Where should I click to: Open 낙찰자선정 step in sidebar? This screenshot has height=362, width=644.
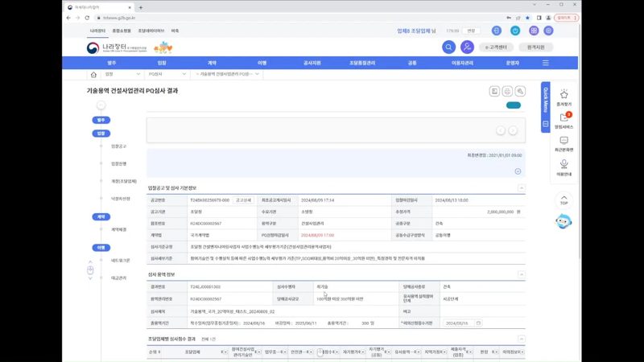coord(120,199)
